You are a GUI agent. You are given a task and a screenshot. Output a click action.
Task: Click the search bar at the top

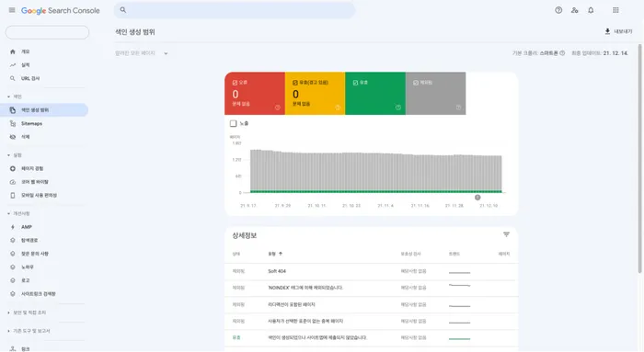tap(235, 10)
